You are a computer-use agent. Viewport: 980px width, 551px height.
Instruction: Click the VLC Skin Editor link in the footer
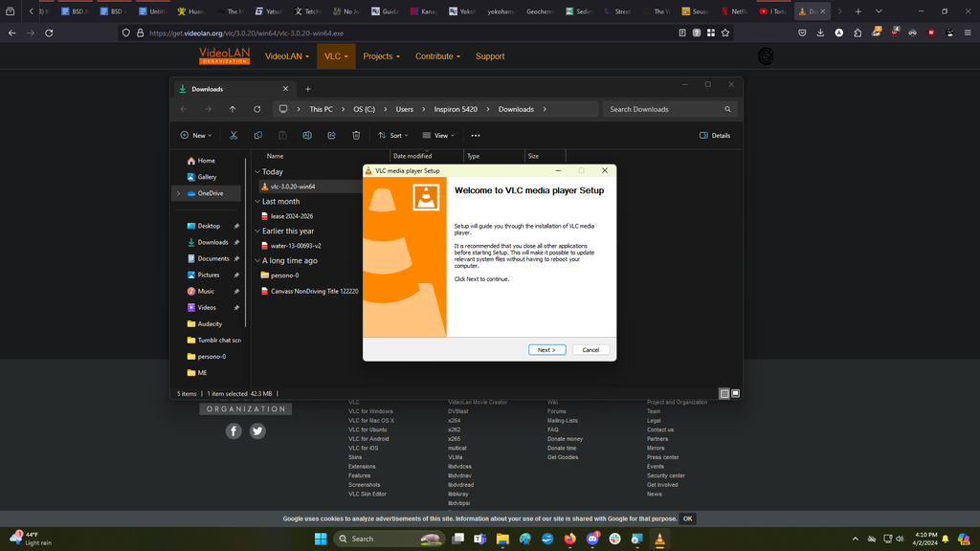(x=366, y=494)
